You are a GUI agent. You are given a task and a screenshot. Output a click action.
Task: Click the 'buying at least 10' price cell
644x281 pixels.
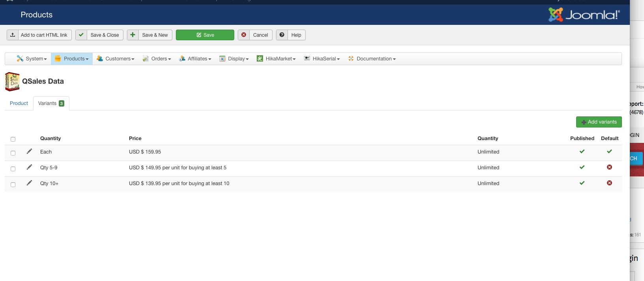179,184
